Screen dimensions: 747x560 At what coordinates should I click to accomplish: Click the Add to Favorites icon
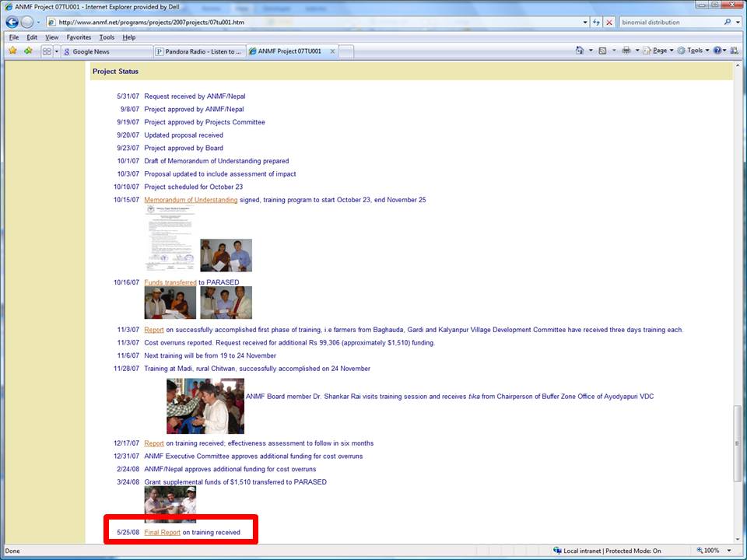(28, 51)
